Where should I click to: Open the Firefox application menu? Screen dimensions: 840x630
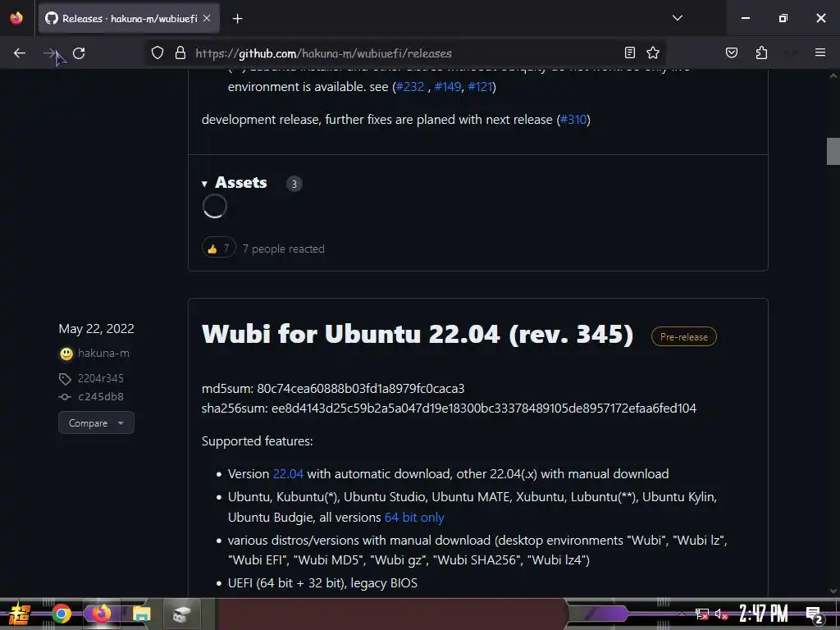[819, 52]
